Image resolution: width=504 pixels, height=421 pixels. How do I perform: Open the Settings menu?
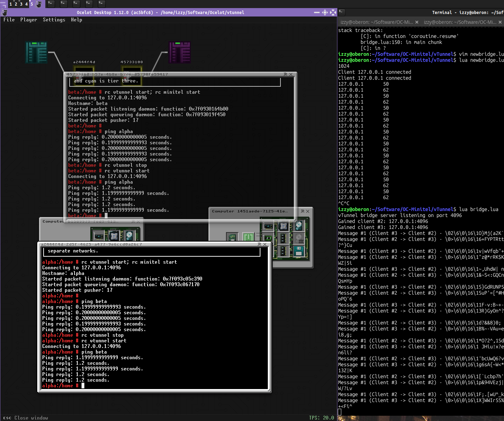click(x=54, y=20)
